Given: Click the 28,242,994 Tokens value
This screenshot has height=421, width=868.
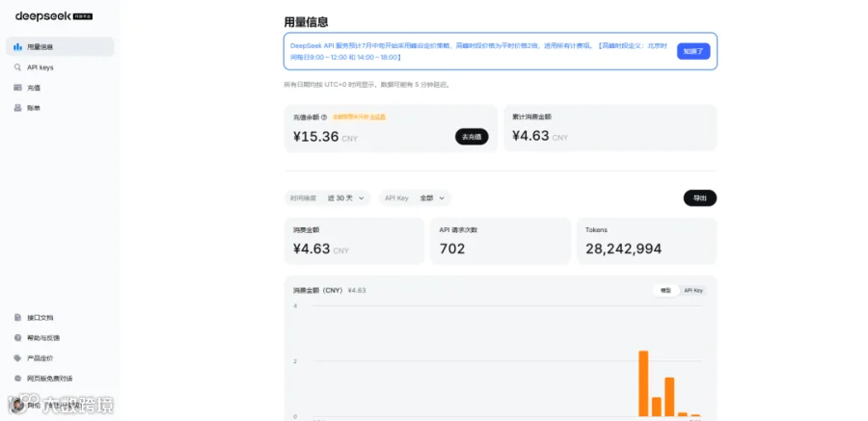Looking at the screenshot, I should pyautogui.click(x=623, y=249).
